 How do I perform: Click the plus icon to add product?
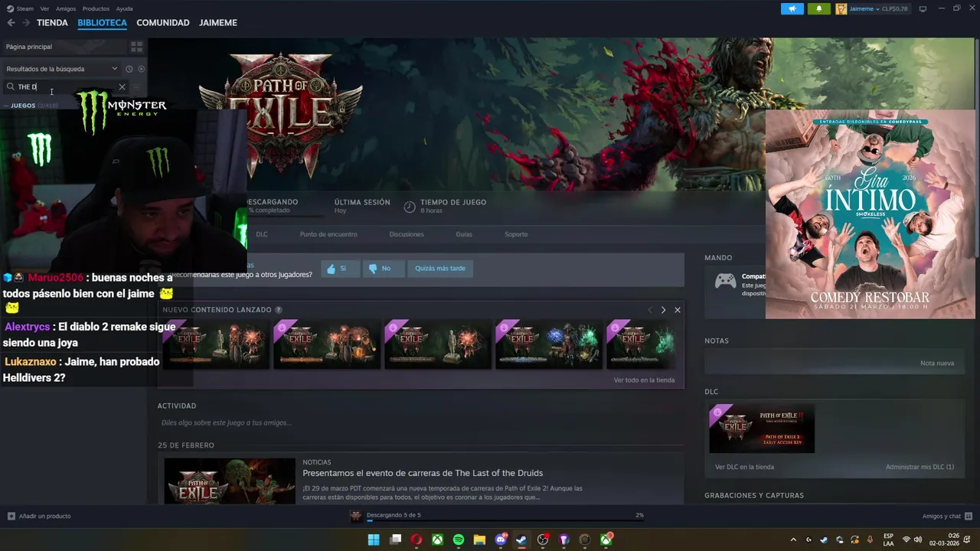tap(11, 516)
